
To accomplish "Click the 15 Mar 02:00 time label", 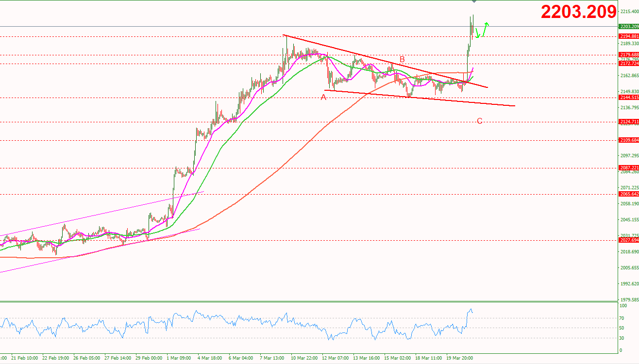I will pyautogui.click(x=397, y=358).
